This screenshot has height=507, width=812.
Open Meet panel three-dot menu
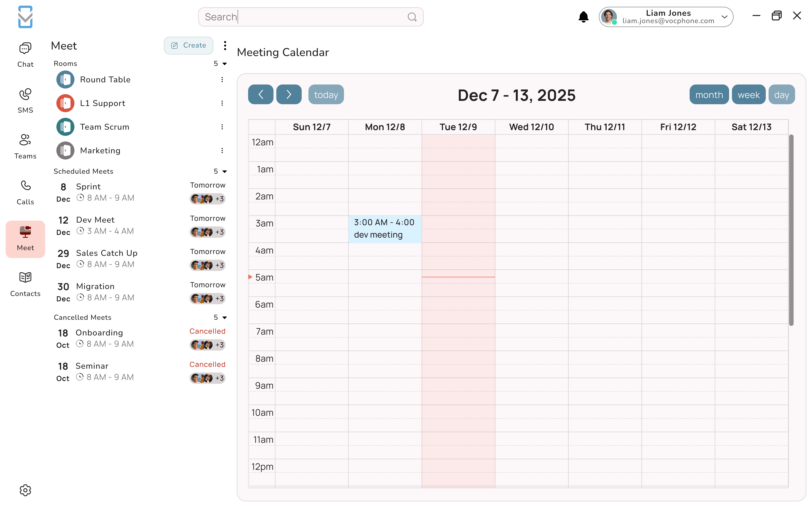click(225, 45)
